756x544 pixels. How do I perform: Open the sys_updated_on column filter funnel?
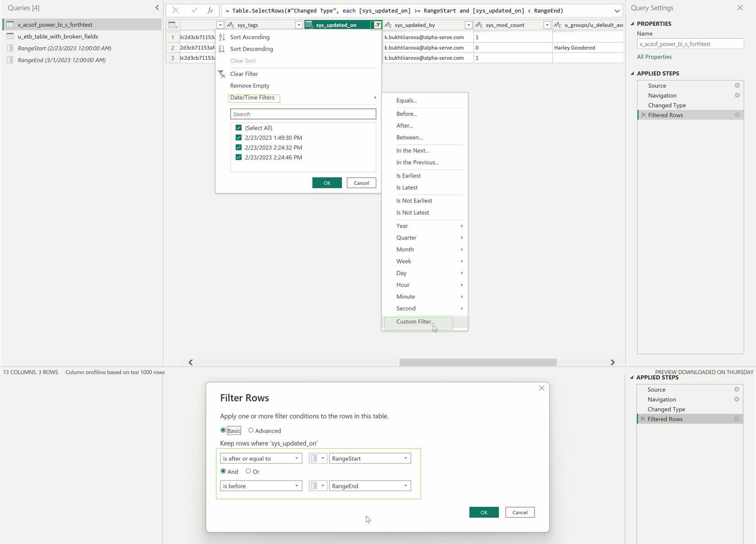pyautogui.click(x=377, y=25)
